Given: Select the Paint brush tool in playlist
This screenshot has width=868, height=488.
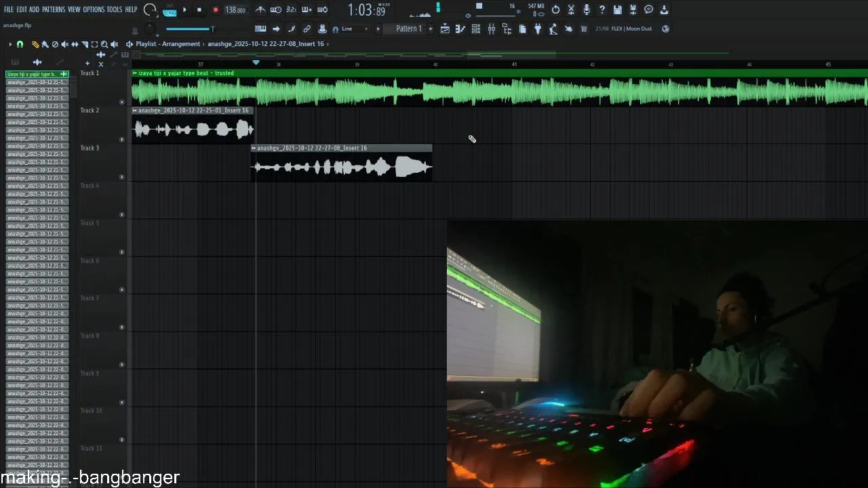Looking at the screenshot, I should 45,44.
